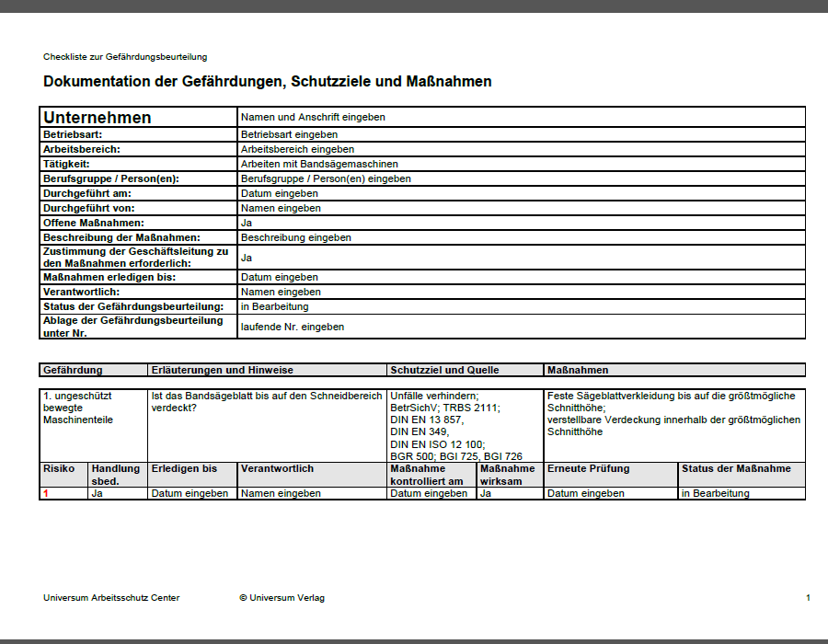Click the 'Erneute Prüfung' date field

tap(611, 493)
